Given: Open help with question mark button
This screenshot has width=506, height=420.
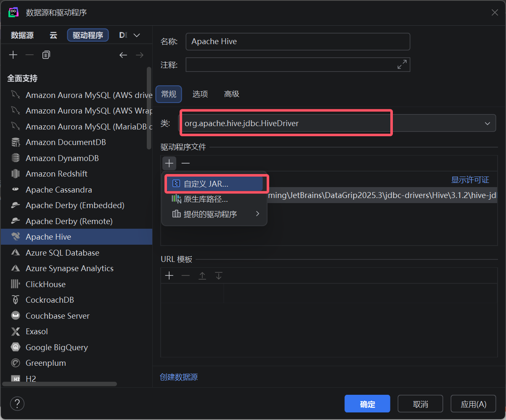Looking at the screenshot, I should [17, 404].
